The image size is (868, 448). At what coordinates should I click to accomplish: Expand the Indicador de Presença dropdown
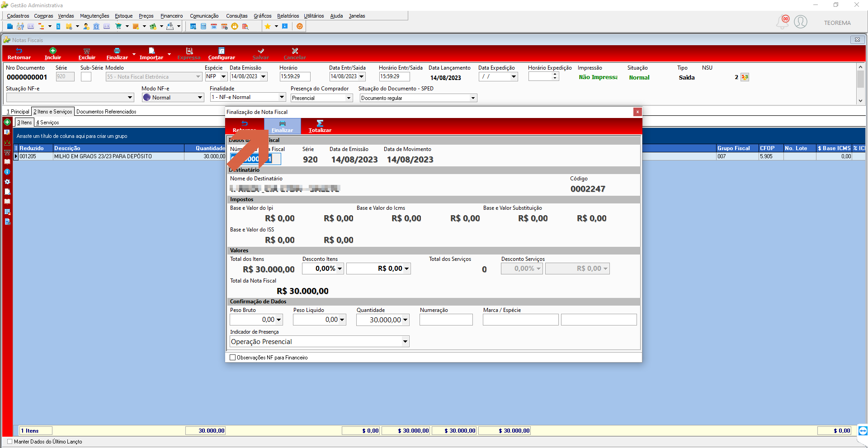(405, 342)
